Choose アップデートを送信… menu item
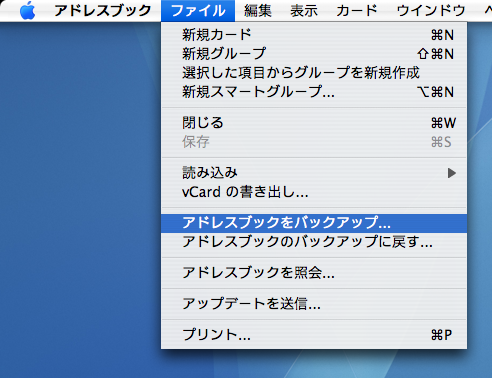 (x=314, y=304)
